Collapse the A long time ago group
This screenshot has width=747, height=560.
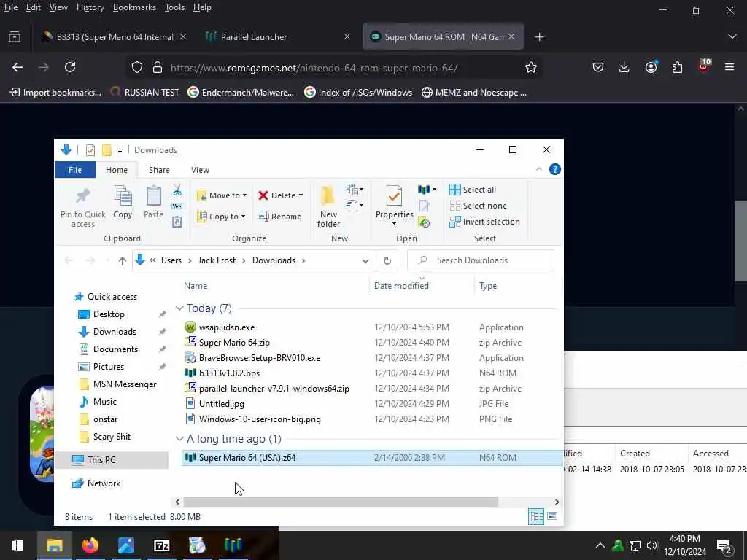(x=179, y=438)
